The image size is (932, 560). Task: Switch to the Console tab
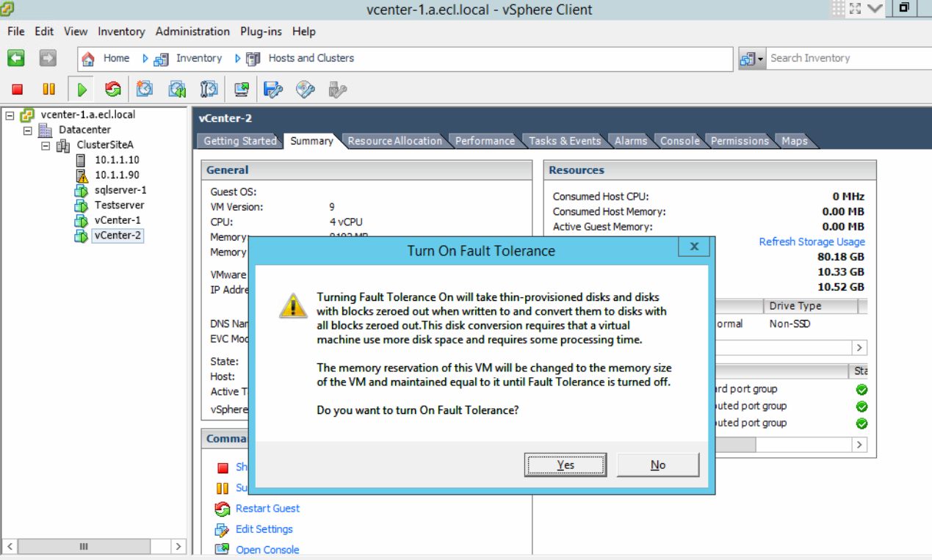[679, 141]
